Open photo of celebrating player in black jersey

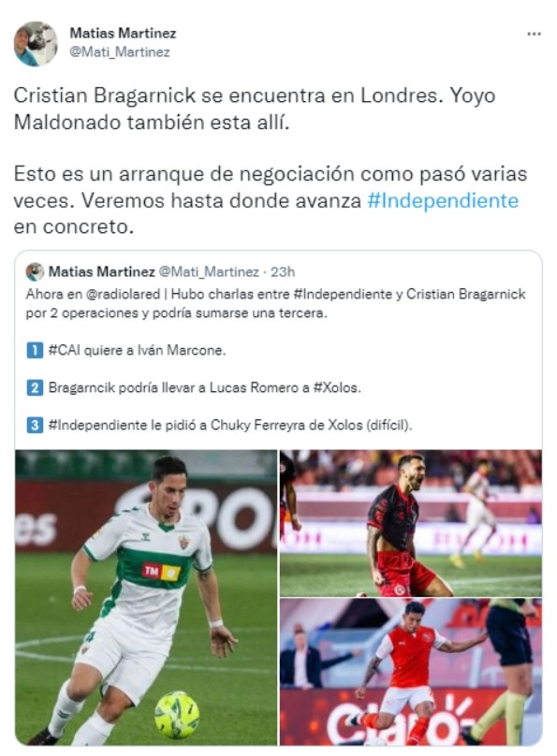tap(411, 523)
